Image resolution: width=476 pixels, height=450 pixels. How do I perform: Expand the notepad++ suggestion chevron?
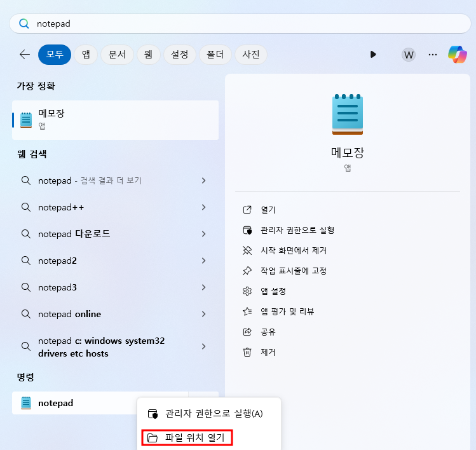[x=204, y=207]
